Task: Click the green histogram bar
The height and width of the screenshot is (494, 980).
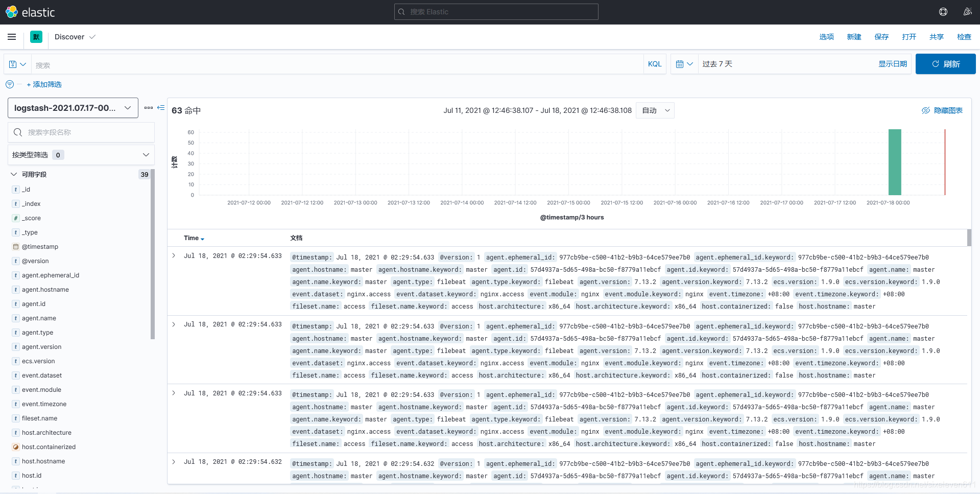Action: pos(895,162)
